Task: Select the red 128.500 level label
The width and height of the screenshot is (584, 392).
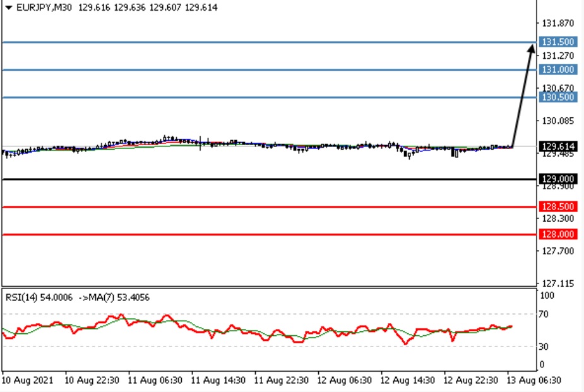Action: tap(558, 206)
